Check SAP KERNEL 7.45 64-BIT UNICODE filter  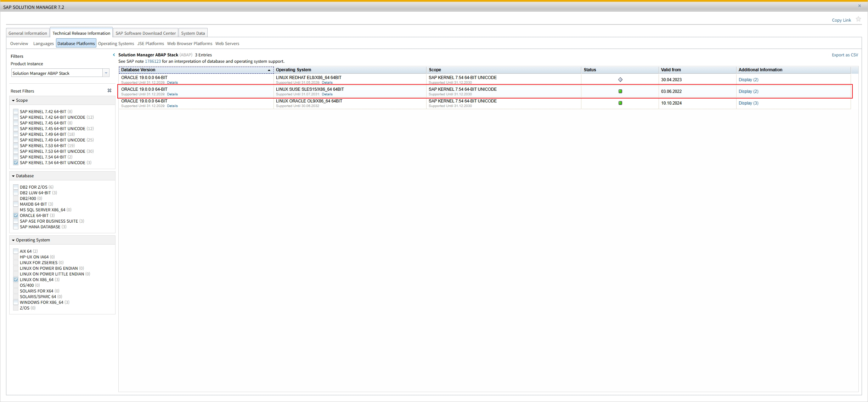[x=16, y=128]
